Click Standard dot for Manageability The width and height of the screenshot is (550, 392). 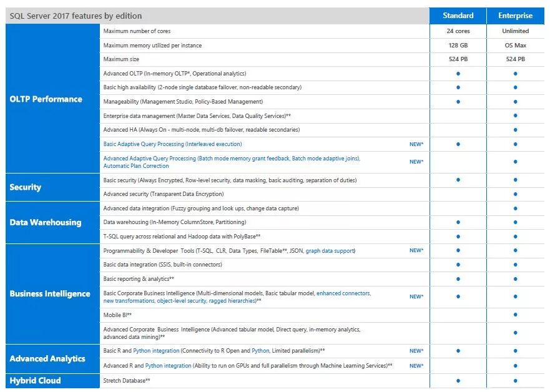[x=458, y=102]
